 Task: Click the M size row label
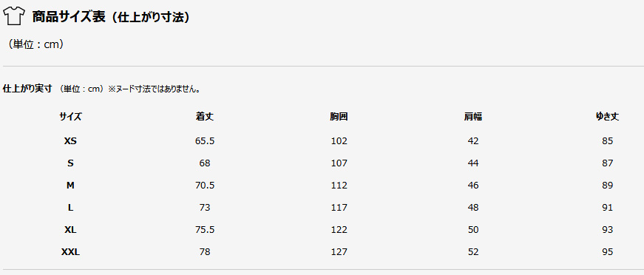[70, 186]
